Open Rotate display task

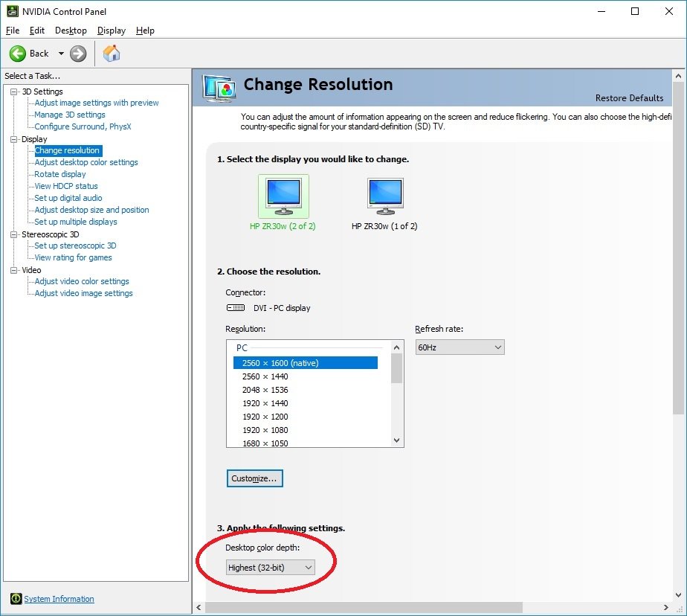(x=60, y=174)
